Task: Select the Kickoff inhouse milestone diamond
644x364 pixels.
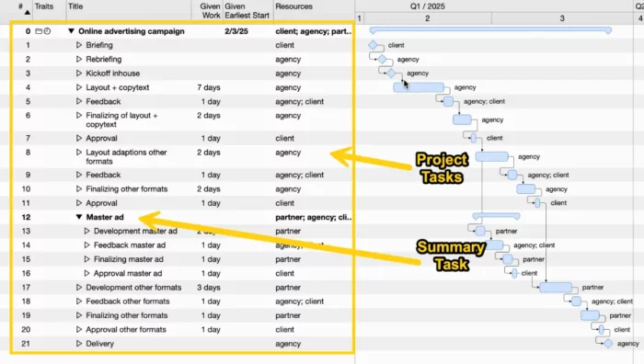Action: tap(391, 73)
